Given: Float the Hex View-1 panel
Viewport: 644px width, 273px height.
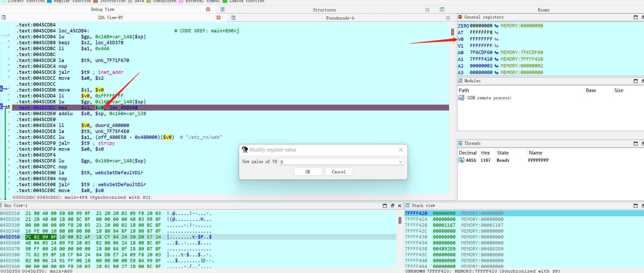Looking at the screenshot, I should (x=392, y=206).
